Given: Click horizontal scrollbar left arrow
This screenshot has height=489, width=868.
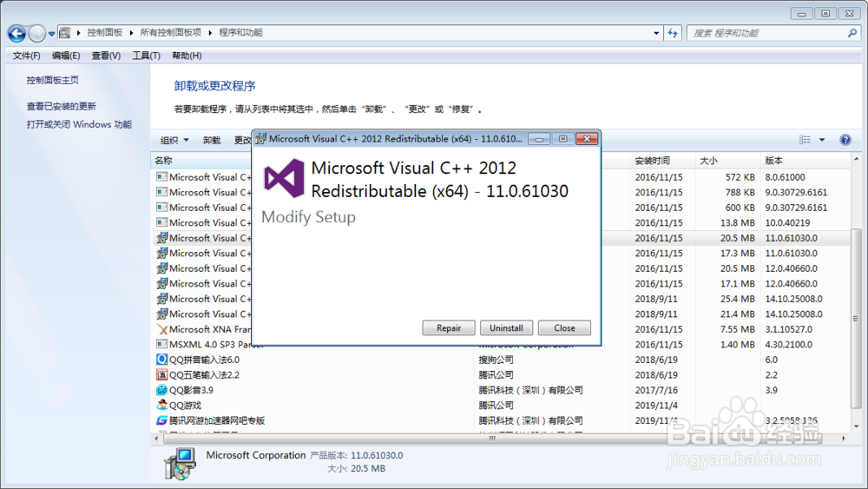Looking at the screenshot, I should point(156,438).
